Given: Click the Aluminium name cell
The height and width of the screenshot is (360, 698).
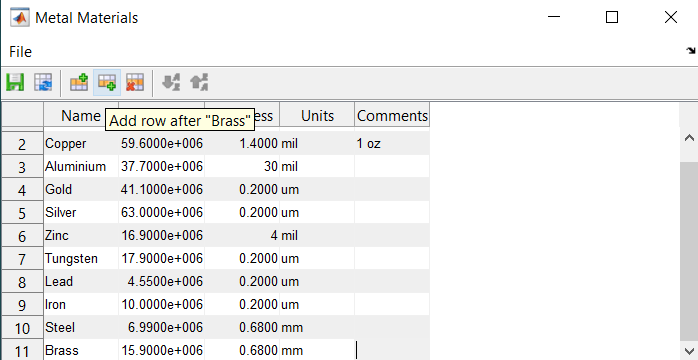Looking at the screenshot, I should pos(81,167).
